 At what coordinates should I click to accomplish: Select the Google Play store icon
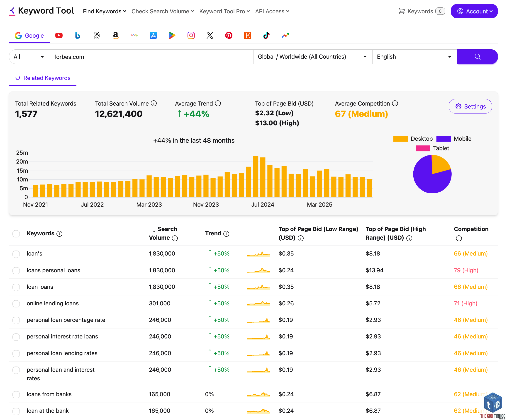pyautogui.click(x=172, y=36)
